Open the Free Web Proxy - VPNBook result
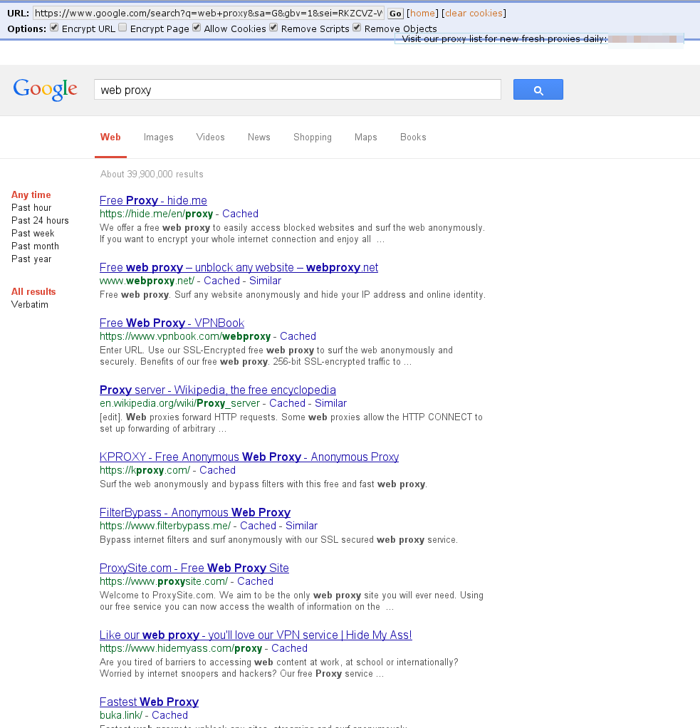The width and height of the screenshot is (700, 728). 172,323
